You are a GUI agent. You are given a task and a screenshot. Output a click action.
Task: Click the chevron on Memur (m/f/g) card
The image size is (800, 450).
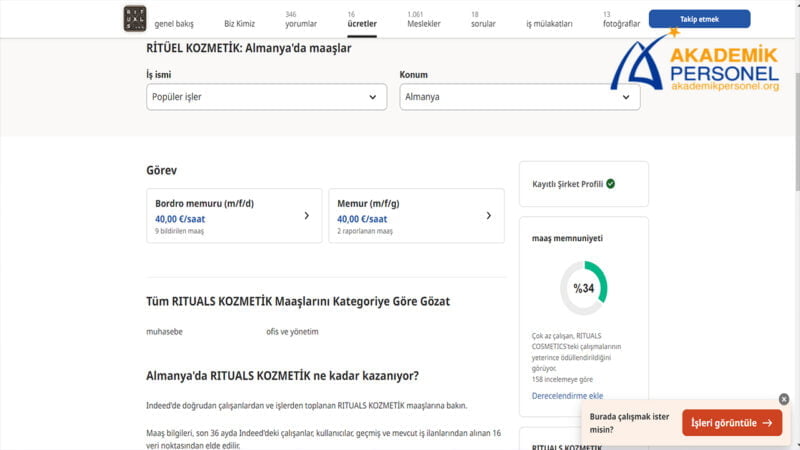[488, 215]
